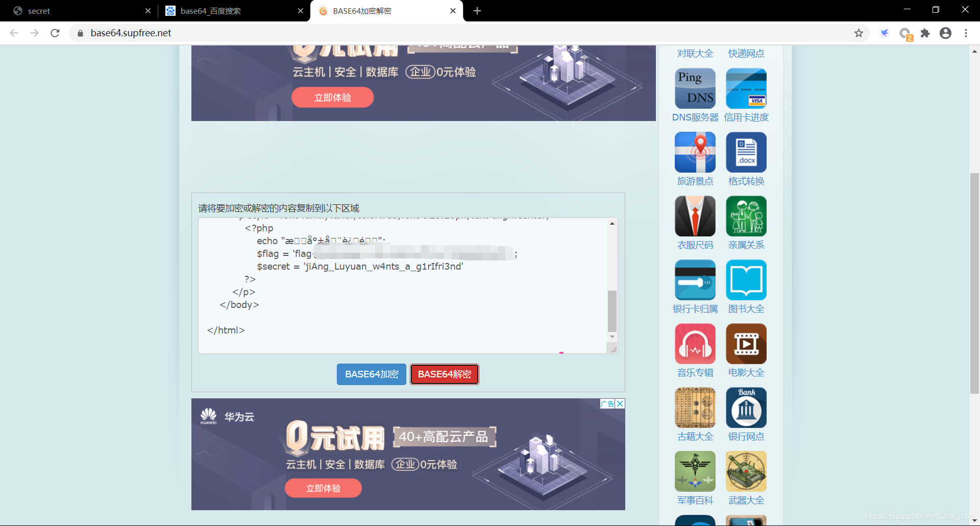Bookmark this page with star icon
This screenshot has width=980, height=526.
pyautogui.click(x=859, y=33)
